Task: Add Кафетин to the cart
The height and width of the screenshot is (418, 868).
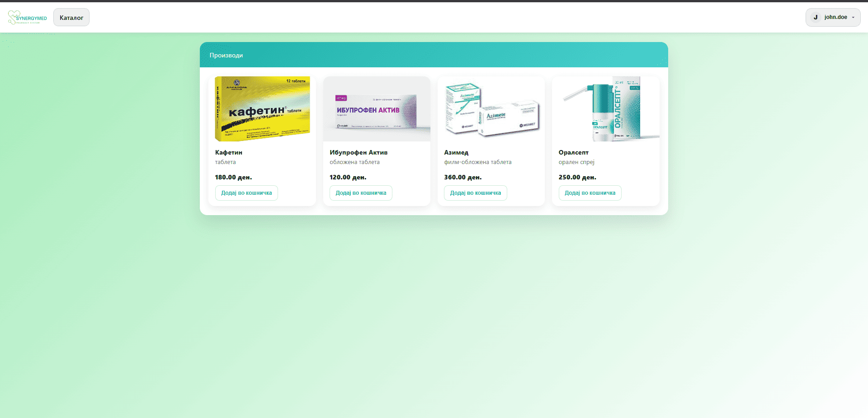Action: 246,193
